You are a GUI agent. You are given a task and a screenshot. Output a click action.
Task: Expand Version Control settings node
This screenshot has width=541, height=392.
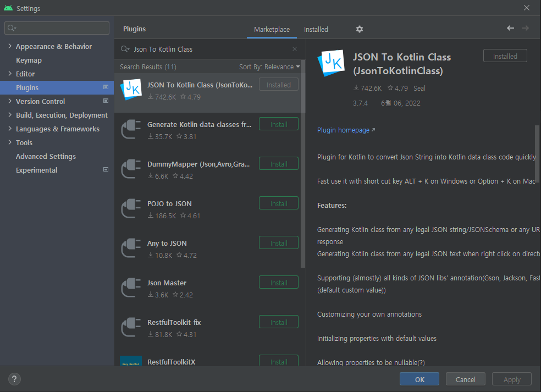pyautogui.click(x=10, y=101)
